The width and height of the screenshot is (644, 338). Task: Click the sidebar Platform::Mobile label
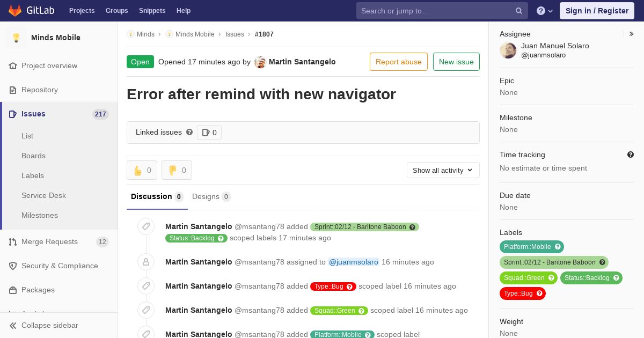532,247
